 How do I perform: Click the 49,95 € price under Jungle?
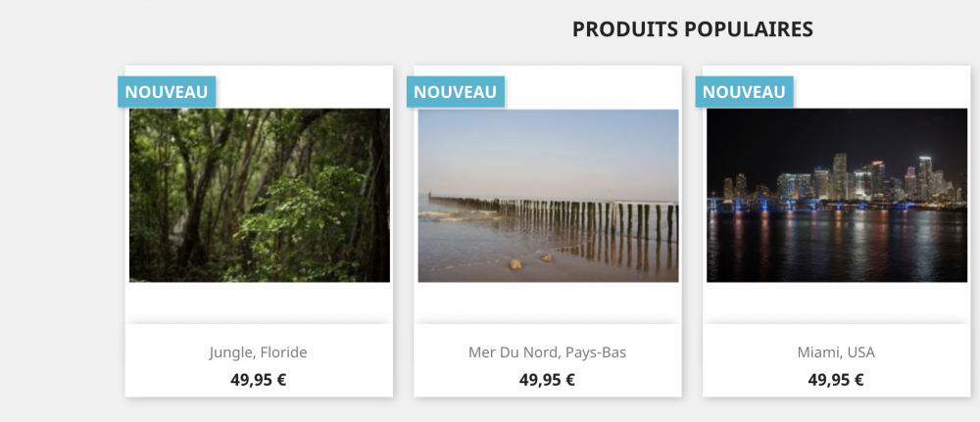click(259, 380)
